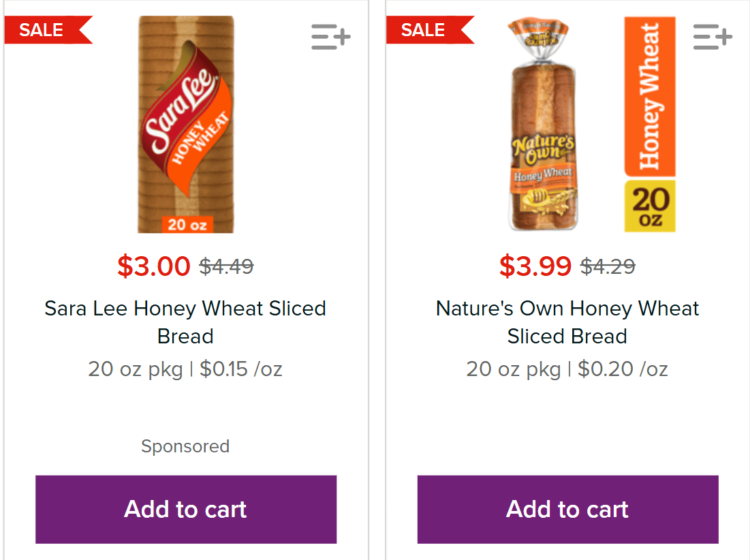
Task: Click the orange 20 oz tag on Sara Lee loaf
Action: pyautogui.click(x=187, y=224)
